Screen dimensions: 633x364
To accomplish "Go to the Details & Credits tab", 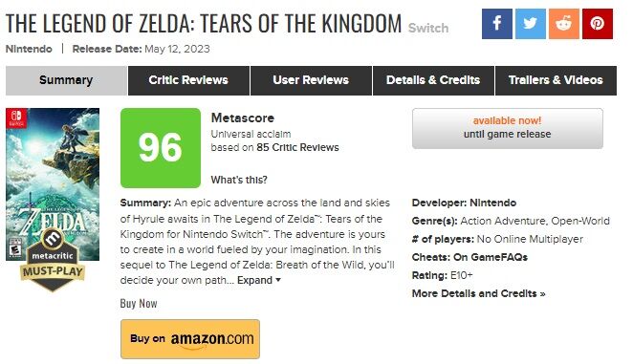I will click(433, 80).
